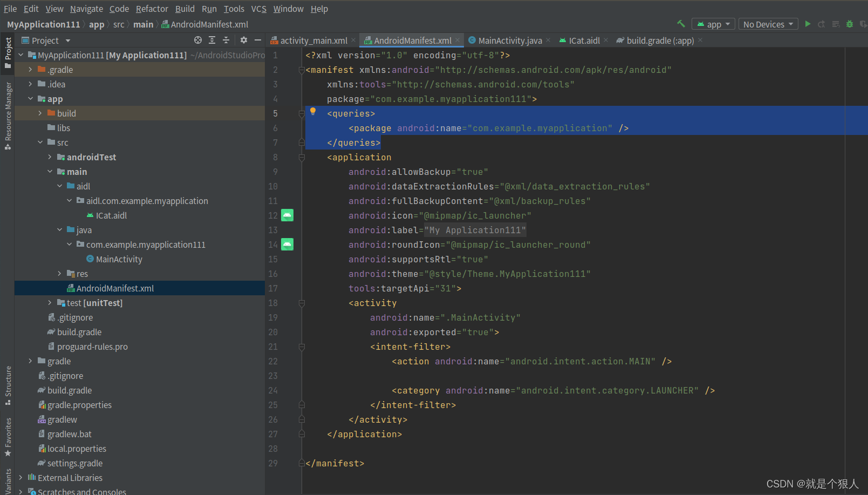This screenshot has width=868, height=495.
Task: Click line number 22 in the gutter
Action: pos(273,361)
